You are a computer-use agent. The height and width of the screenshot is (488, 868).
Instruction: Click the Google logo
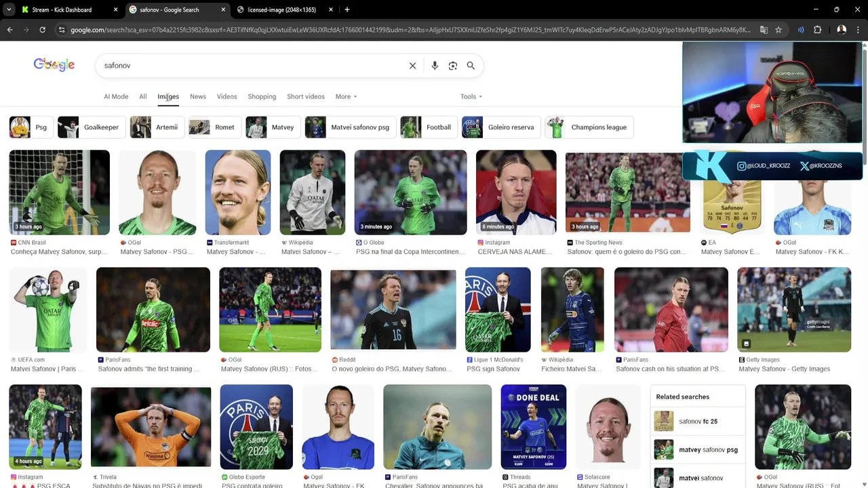coord(54,65)
